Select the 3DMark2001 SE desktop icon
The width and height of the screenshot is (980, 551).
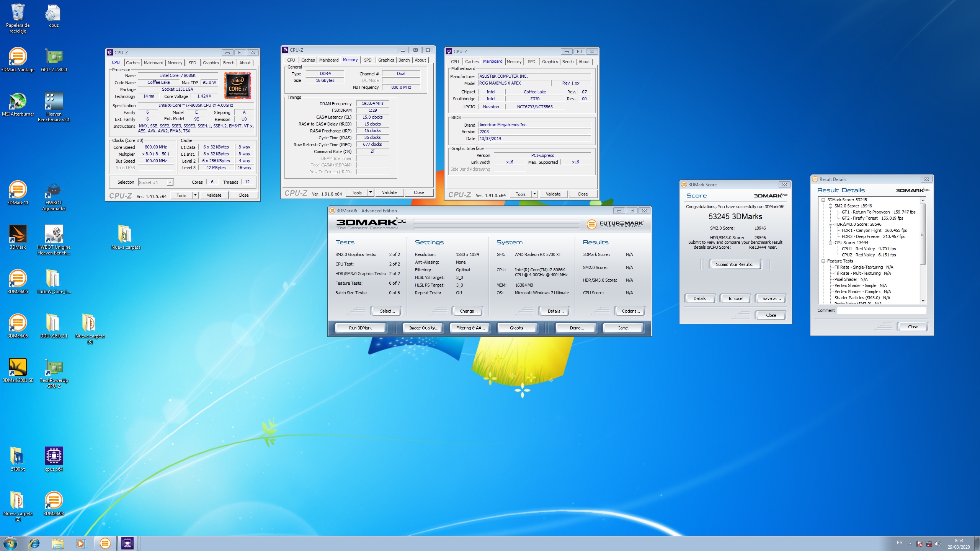coord(18,370)
